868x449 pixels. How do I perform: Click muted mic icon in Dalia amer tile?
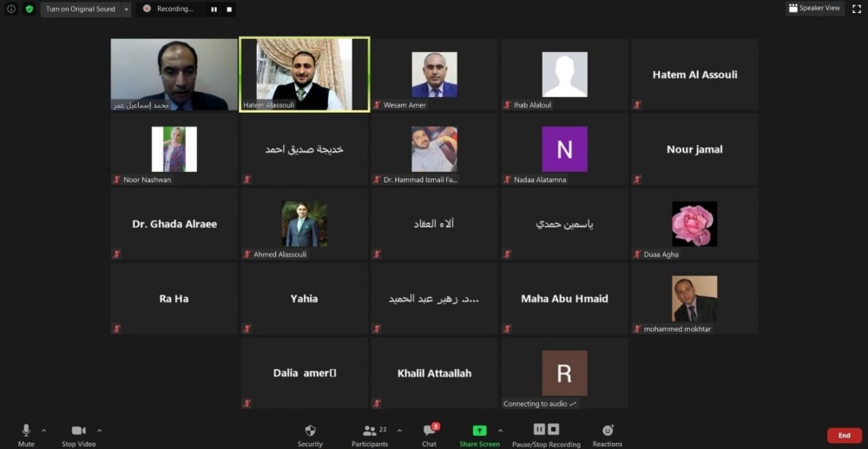click(247, 404)
